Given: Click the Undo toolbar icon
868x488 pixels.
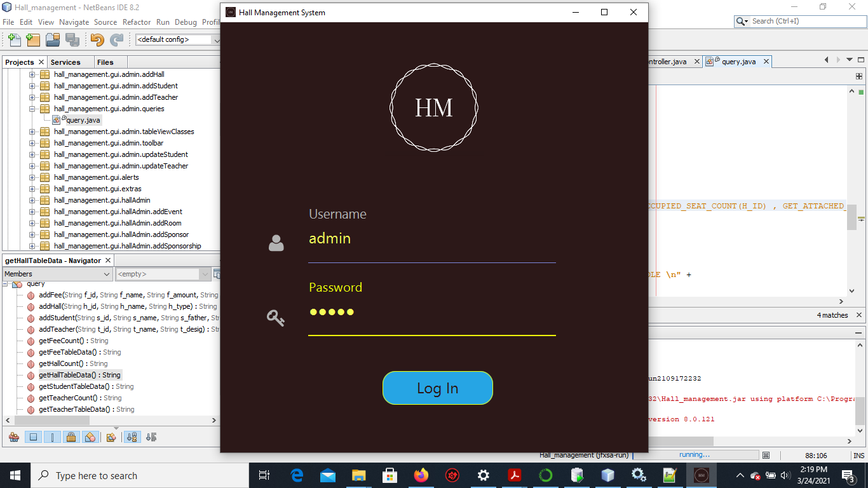Looking at the screenshot, I should point(96,39).
